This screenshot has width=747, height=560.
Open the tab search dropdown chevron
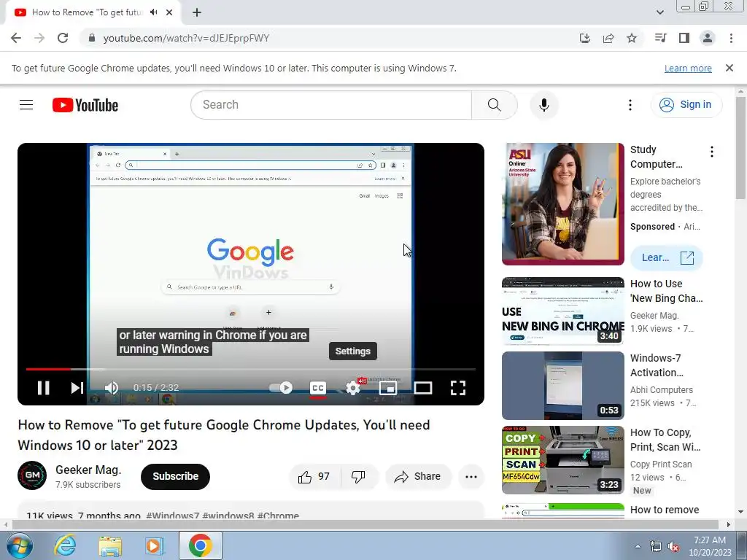pos(659,12)
